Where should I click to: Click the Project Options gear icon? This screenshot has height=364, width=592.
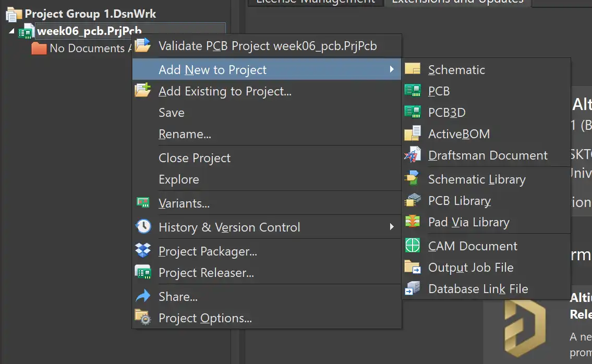click(143, 318)
